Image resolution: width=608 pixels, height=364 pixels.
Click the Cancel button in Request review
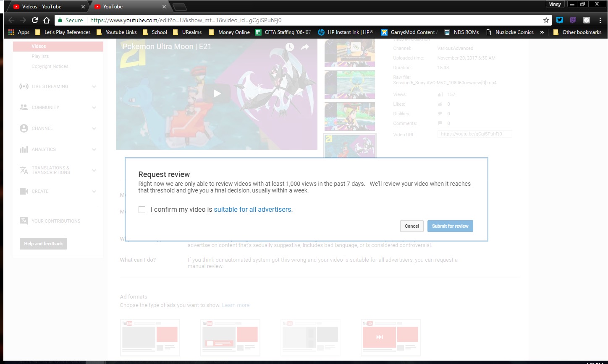coord(412,226)
